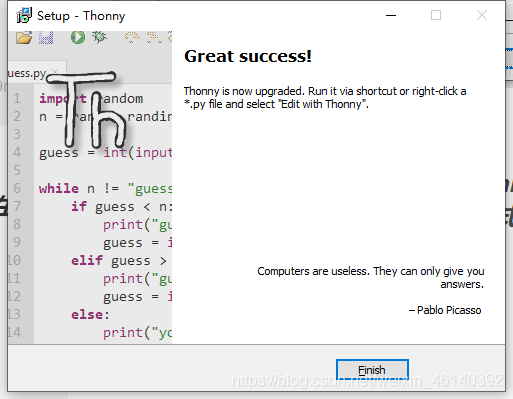The image size is (513, 399).
Task: Close the Setup - Thonny window
Action: [x=482, y=15]
